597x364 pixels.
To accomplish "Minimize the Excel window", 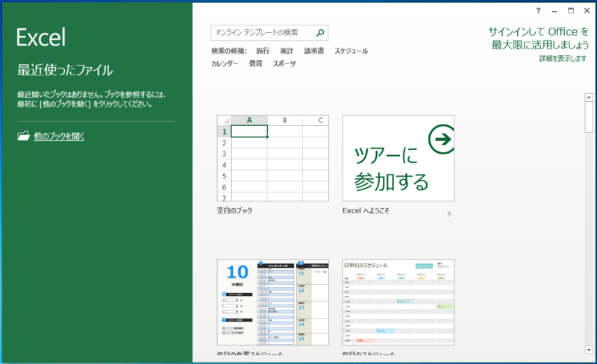I will [554, 11].
